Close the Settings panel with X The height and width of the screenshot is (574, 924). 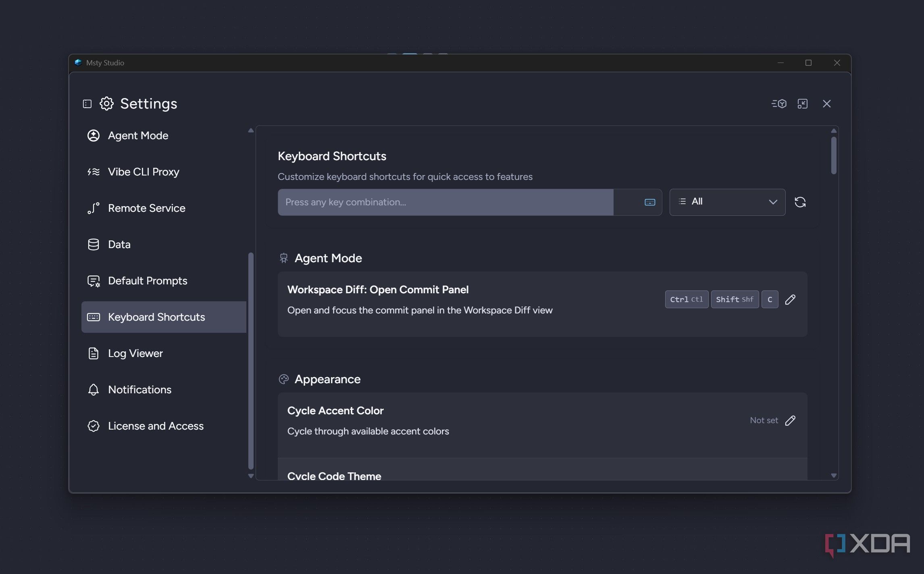pos(826,104)
